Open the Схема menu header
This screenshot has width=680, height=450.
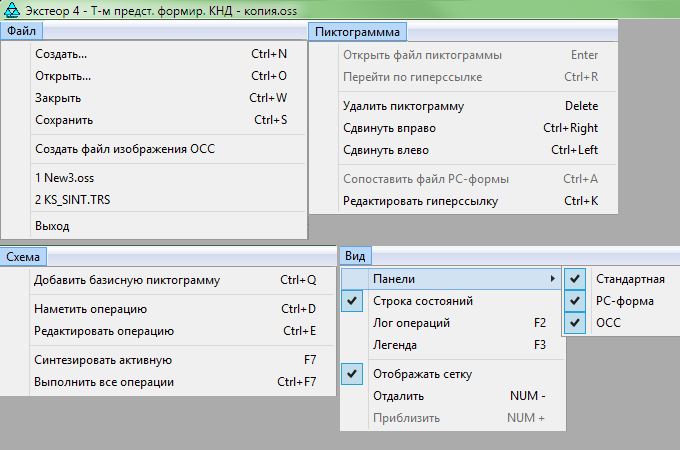23,256
